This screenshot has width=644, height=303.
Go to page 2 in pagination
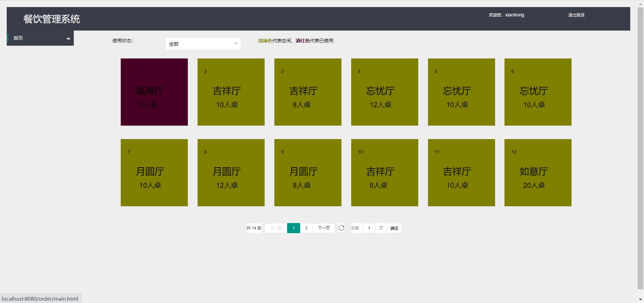click(306, 228)
